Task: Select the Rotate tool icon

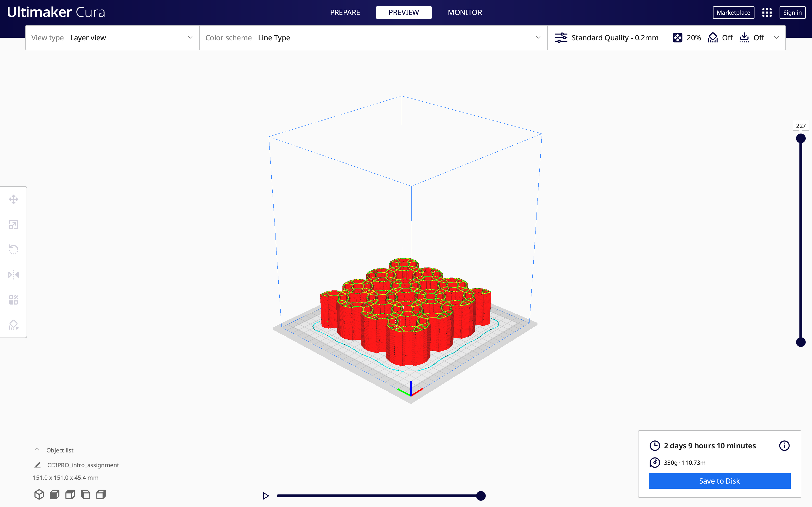Action: click(14, 249)
